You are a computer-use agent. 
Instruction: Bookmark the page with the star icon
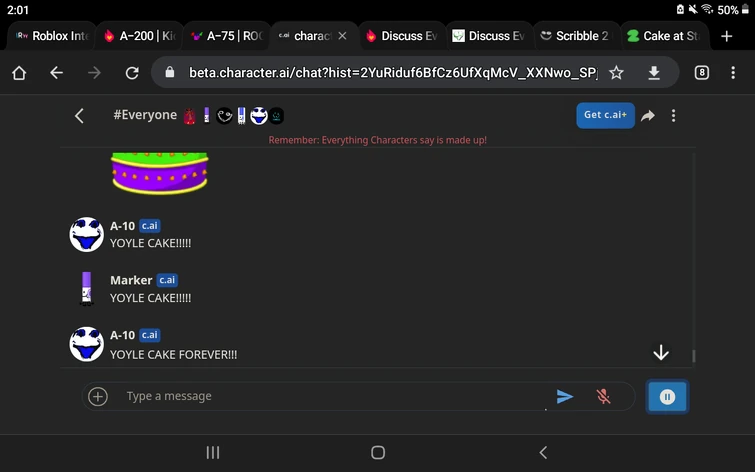(x=616, y=73)
